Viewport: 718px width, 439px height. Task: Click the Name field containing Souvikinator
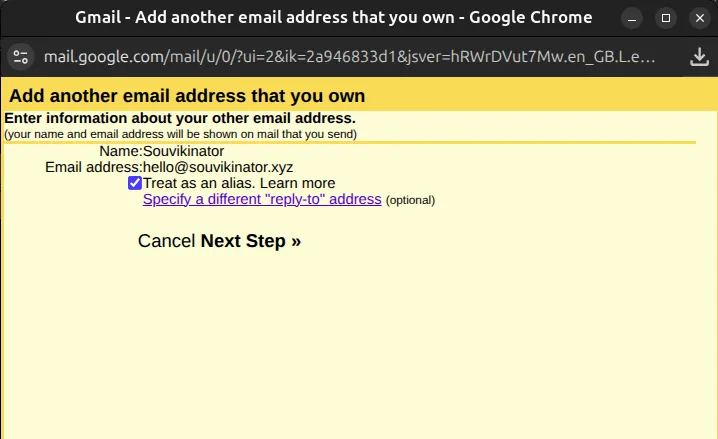pyautogui.click(x=184, y=151)
